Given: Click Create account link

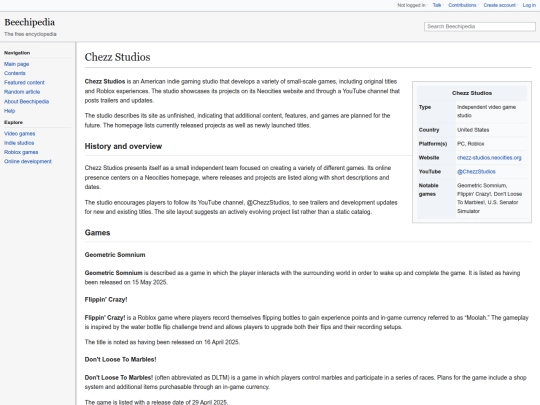Looking at the screenshot, I should [499, 5].
